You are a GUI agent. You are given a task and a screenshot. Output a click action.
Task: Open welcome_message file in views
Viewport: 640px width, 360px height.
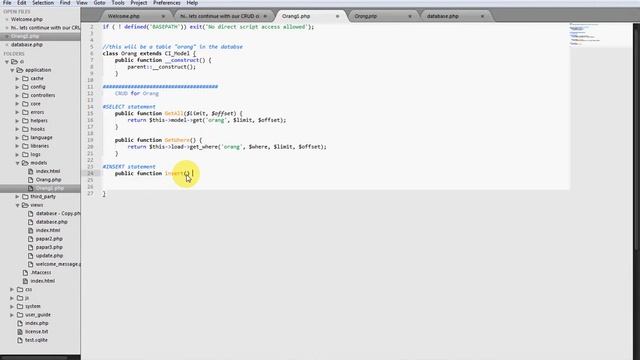point(58,264)
